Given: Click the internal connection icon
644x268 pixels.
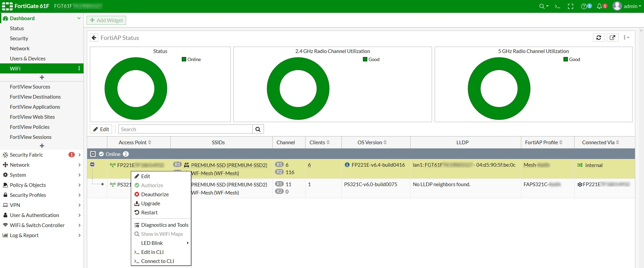Looking at the screenshot, I should [x=580, y=165].
